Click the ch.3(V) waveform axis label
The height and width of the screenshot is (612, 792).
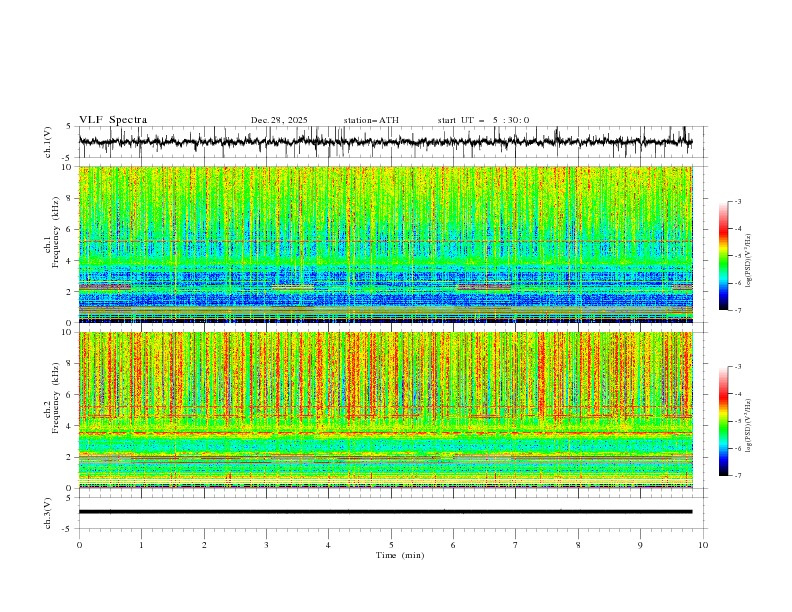(x=48, y=513)
